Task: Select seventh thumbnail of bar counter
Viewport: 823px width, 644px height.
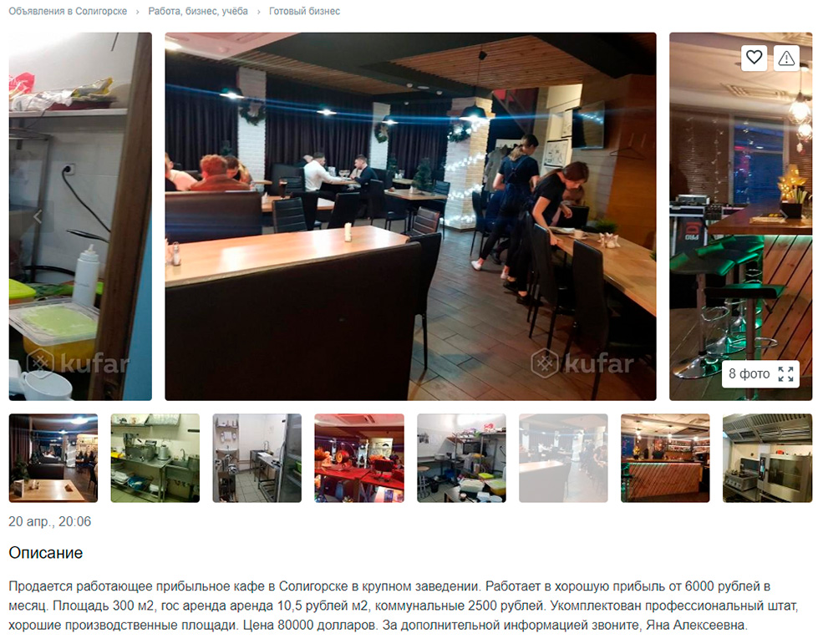Action: [666, 459]
